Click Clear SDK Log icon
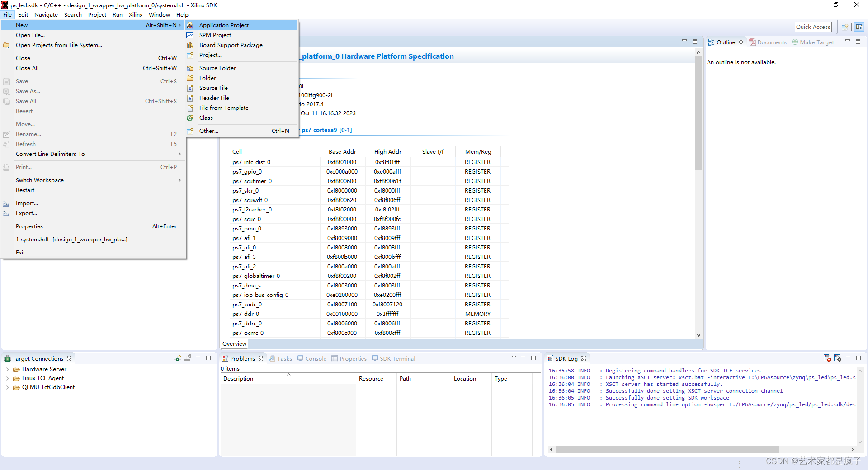The width and height of the screenshot is (868, 470). pyautogui.click(x=827, y=358)
